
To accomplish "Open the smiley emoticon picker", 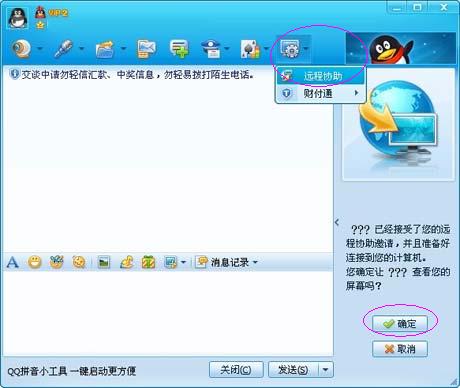I will pos(35,262).
